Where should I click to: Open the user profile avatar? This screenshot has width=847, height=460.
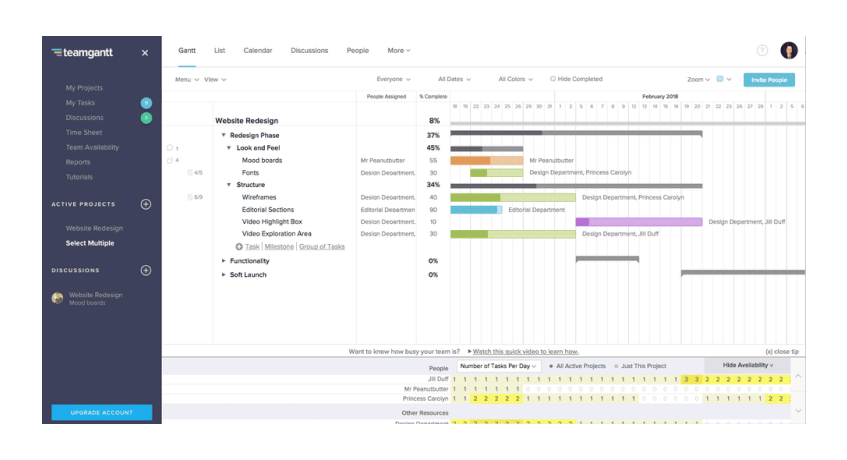[x=789, y=51]
